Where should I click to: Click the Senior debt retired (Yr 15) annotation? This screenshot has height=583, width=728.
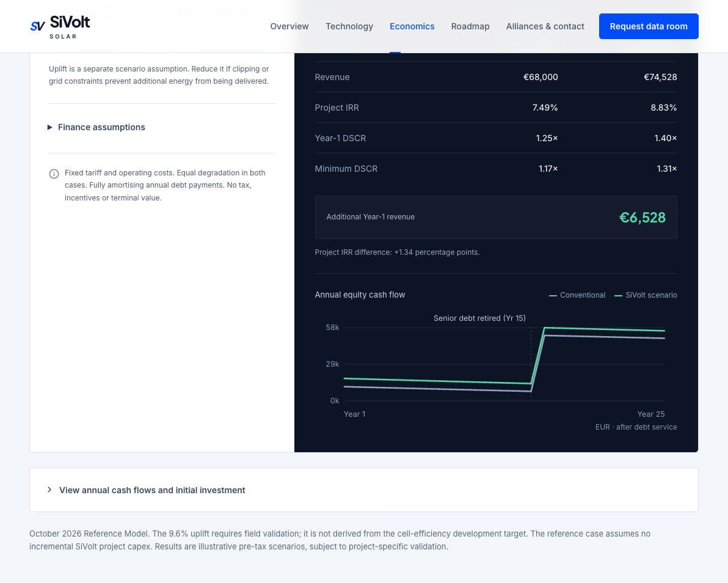coord(479,318)
